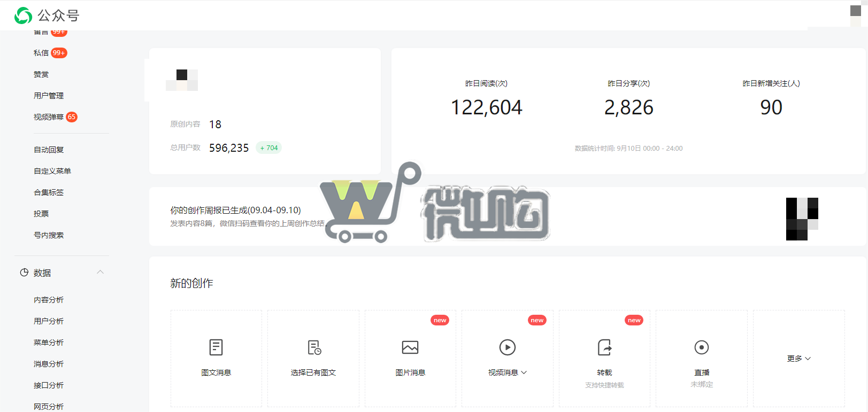
Task: Open 视频弹幕 sidebar item
Action: (x=49, y=117)
